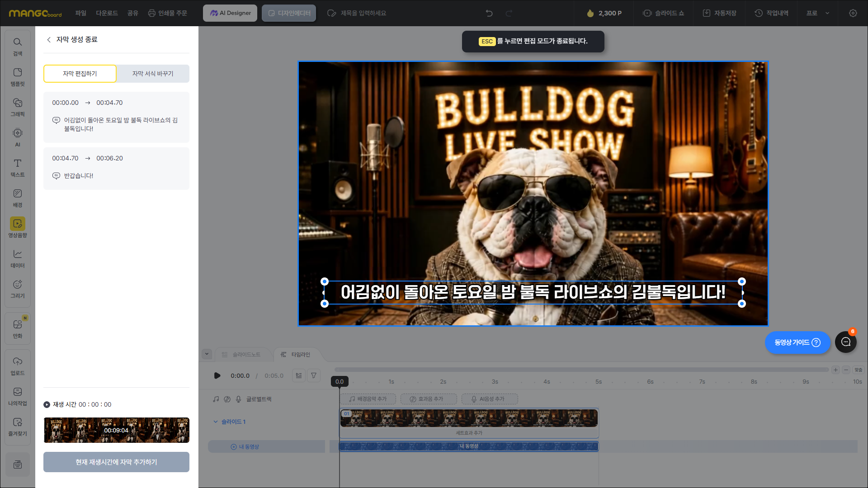Switch to 자막 편집하기 tab
The image size is (868, 488).
pyautogui.click(x=80, y=74)
